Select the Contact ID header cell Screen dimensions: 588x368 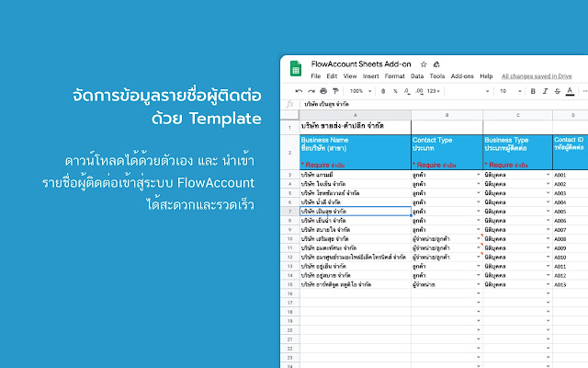571,153
